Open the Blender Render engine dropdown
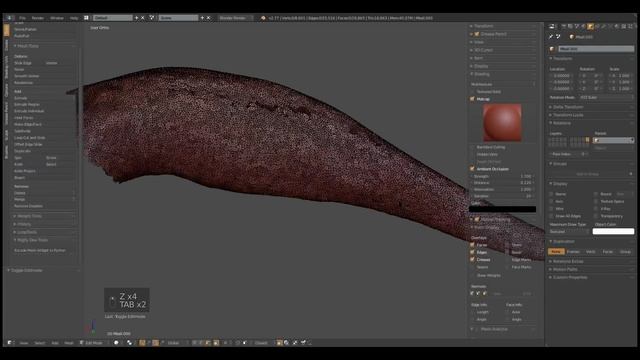 click(x=235, y=18)
